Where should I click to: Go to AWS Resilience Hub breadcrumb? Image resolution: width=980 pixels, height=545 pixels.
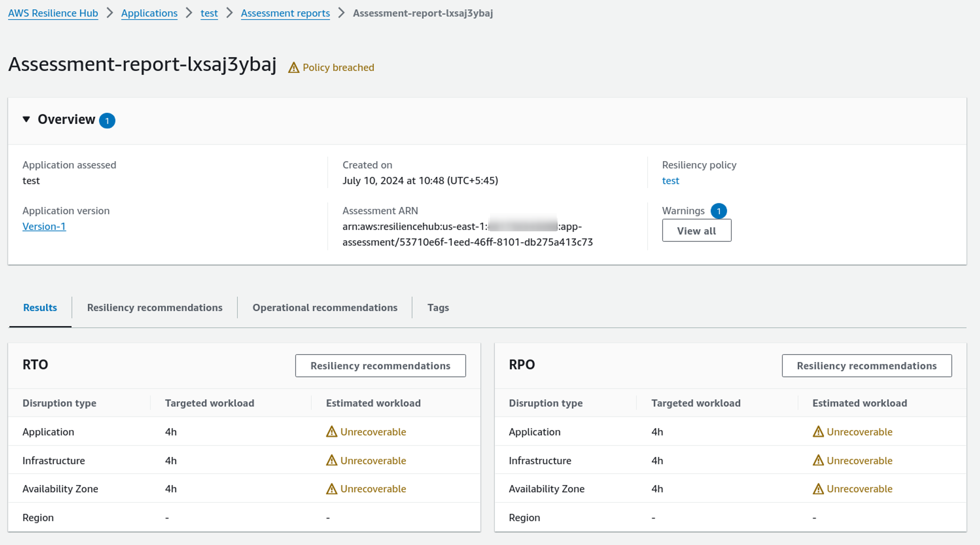(x=53, y=13)
